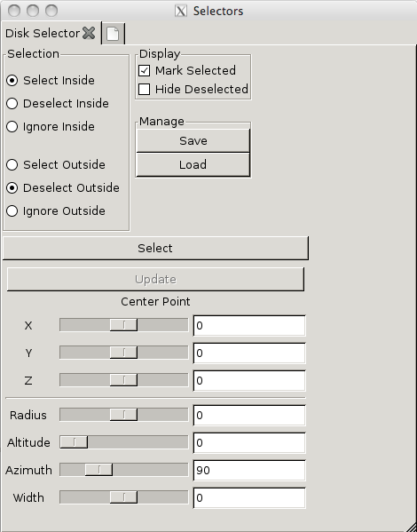Focus the Altitude value input field

point(249,443)
